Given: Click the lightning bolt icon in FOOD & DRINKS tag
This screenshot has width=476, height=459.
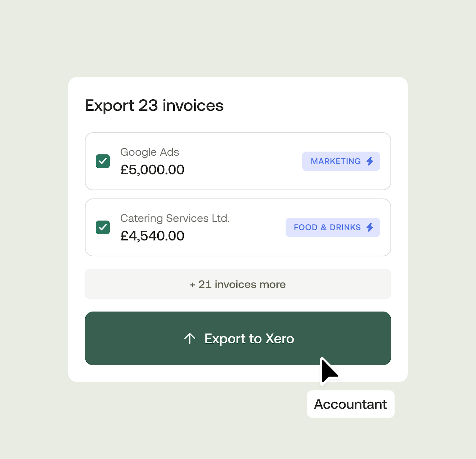Looking at the screenshot, I should (370, 227).
